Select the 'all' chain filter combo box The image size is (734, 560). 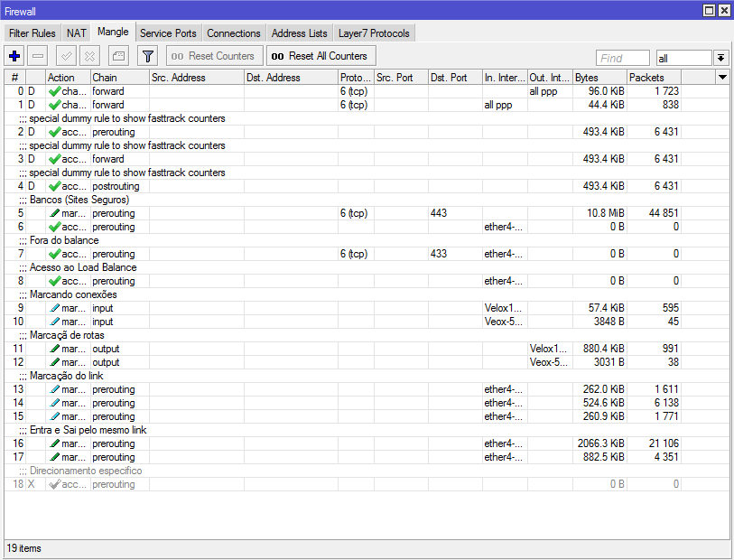click(684, 58)
